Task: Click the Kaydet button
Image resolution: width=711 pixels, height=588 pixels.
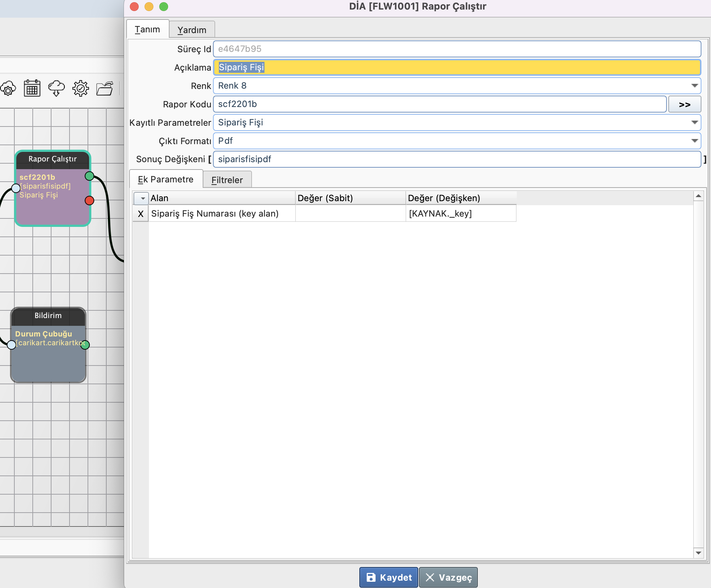Action: [389, 577]
